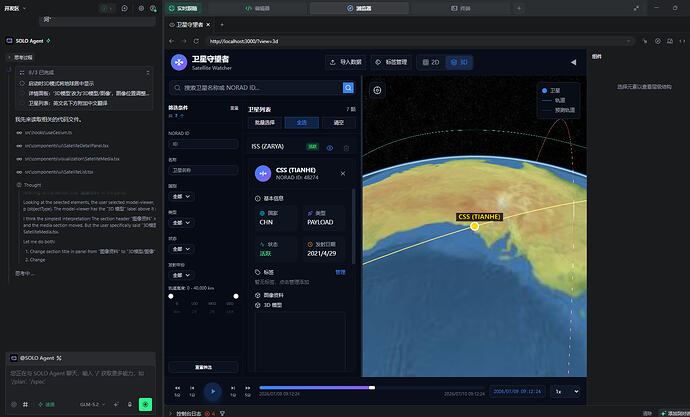690x417 pixels.
Task: Select the 浏览器 tab in top bar
Action: pyautogui.click(x=359, y=8)
